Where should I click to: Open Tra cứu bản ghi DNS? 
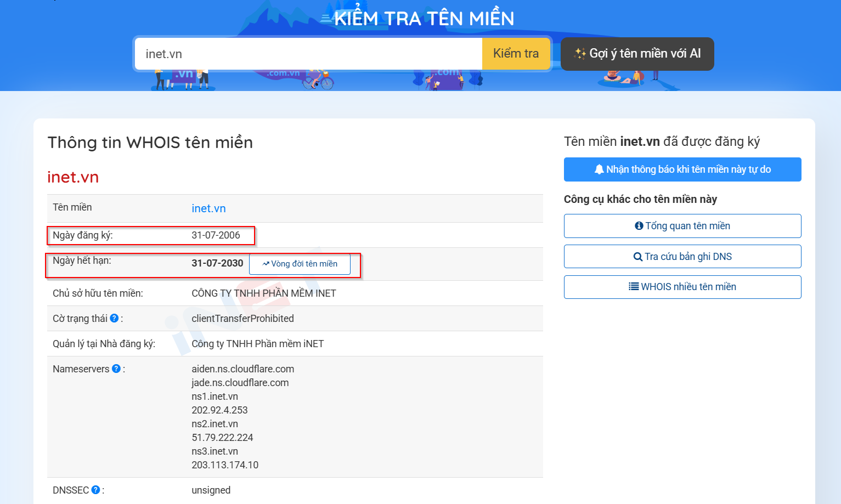click(682, 257)
